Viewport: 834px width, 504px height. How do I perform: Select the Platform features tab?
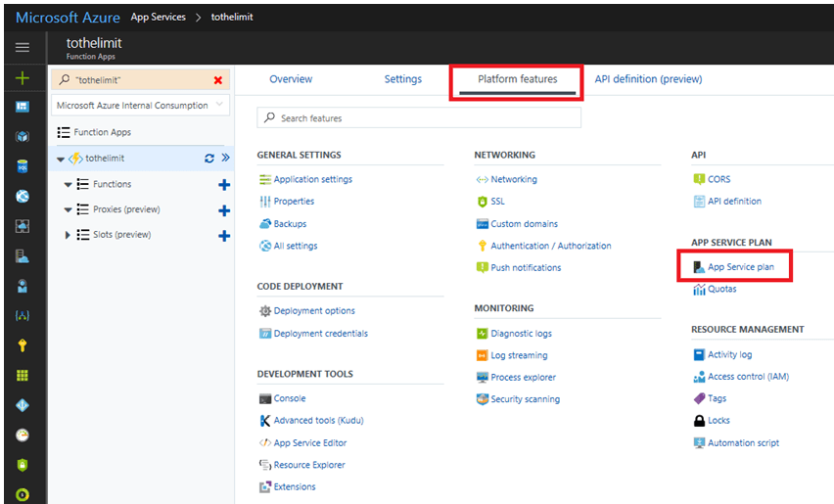pos(518,79)
